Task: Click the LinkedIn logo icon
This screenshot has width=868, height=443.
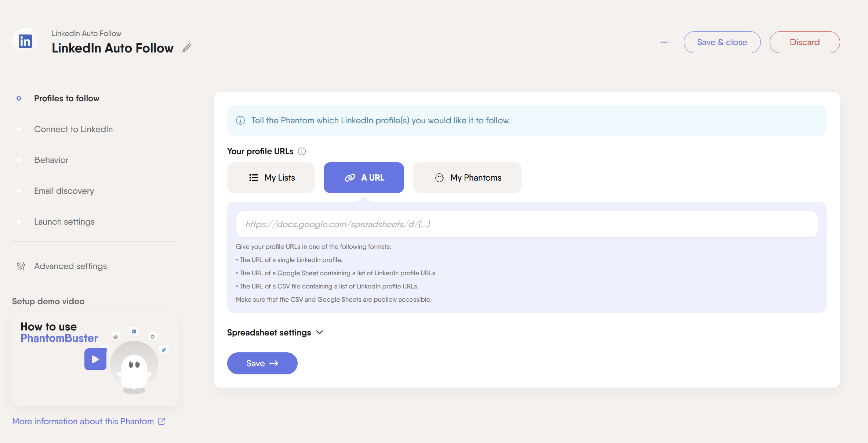Action: [25, 41]
